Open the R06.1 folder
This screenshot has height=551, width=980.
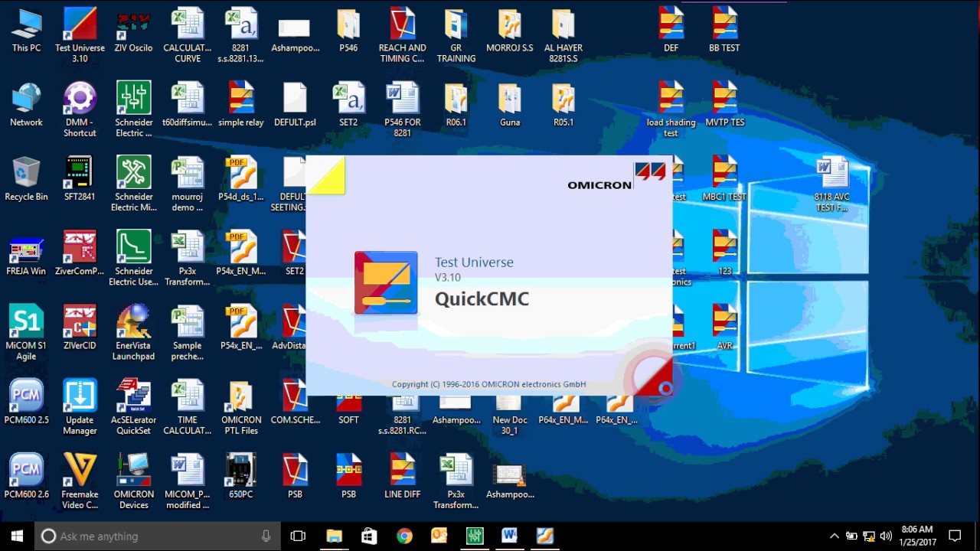pyautogui.click(x=456, y=105)
